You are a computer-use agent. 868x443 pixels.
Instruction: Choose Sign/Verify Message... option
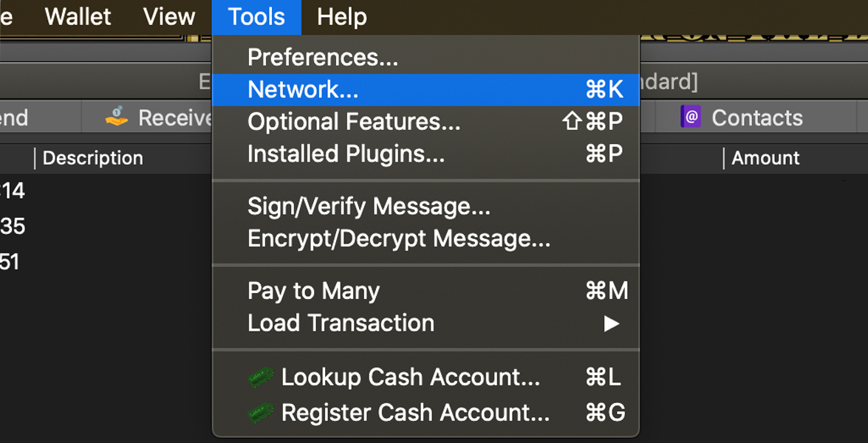(x=369, y=207)
